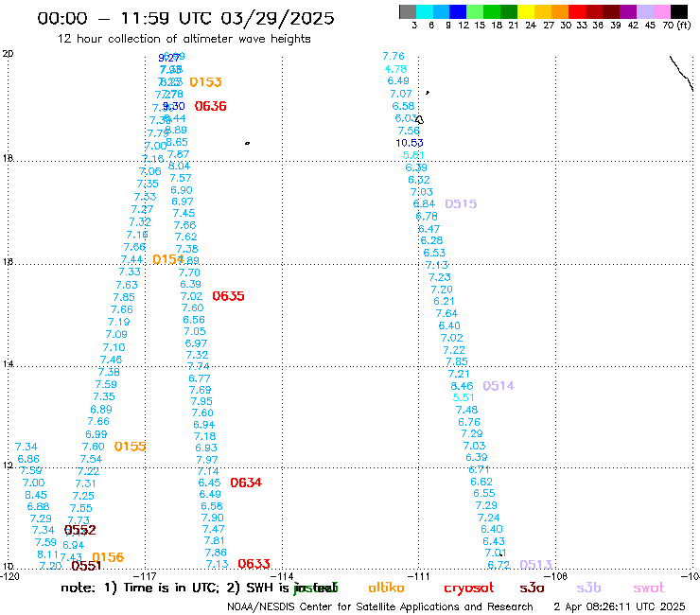Click the 6.84 value beside 0515
This screenshot has width=700, height=615.
pos(424,204)
